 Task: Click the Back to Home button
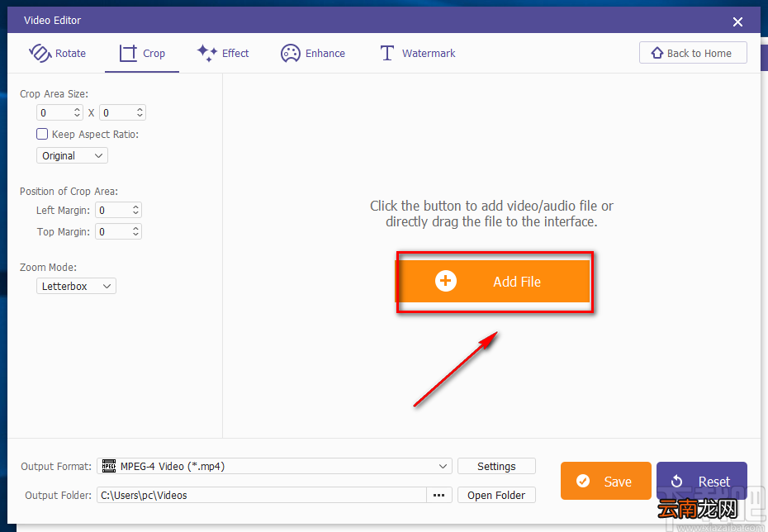click(x=693, y=53)
